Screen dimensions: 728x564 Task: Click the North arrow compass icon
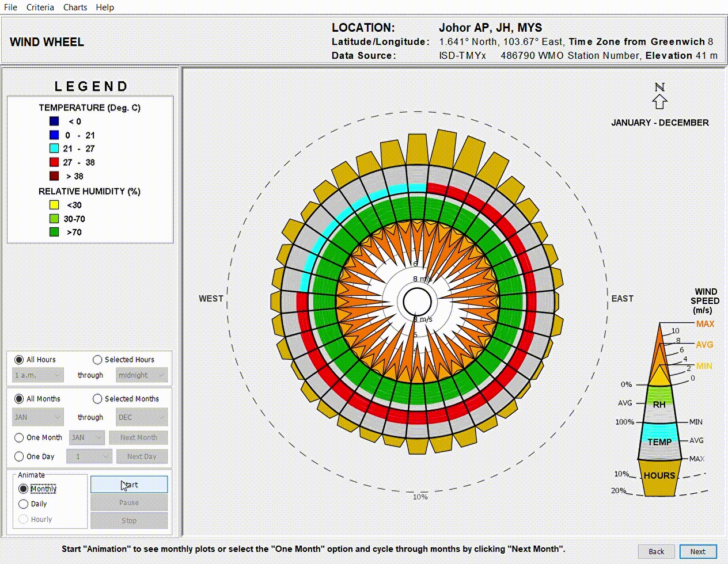[x=659, y=97]
